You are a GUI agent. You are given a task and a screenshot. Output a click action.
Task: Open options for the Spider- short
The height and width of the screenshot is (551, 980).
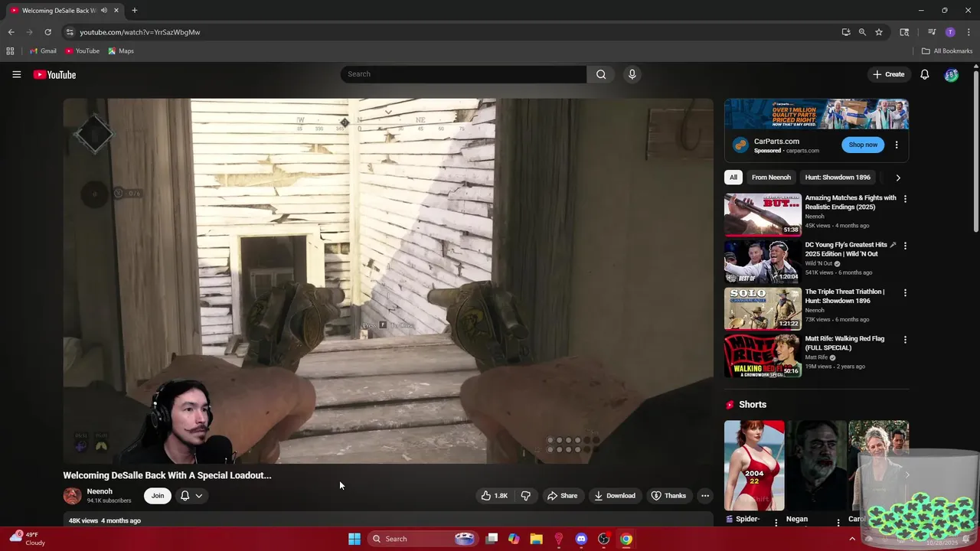(x=776, y=522)
